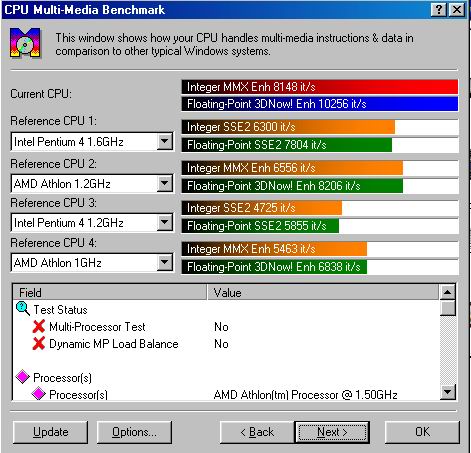
Task: Open the Options... button
Action: point(134,432)
